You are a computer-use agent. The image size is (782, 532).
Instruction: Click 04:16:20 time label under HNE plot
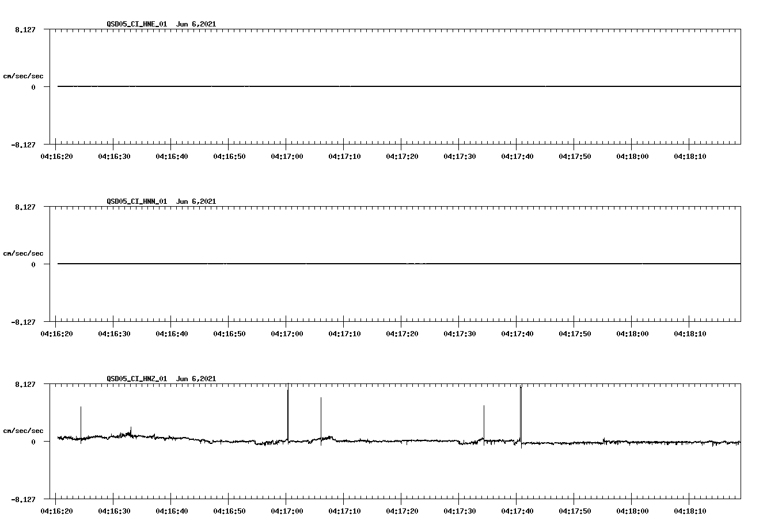click(x=56, y=157)
